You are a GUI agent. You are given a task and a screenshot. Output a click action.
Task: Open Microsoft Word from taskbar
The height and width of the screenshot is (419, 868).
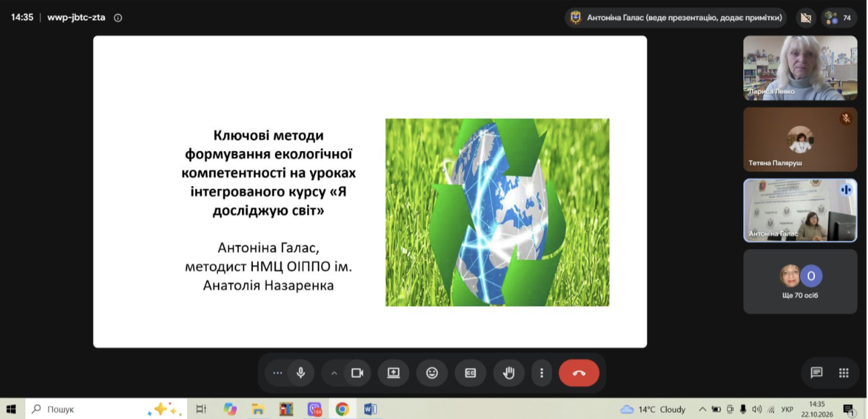pos(370,409)
